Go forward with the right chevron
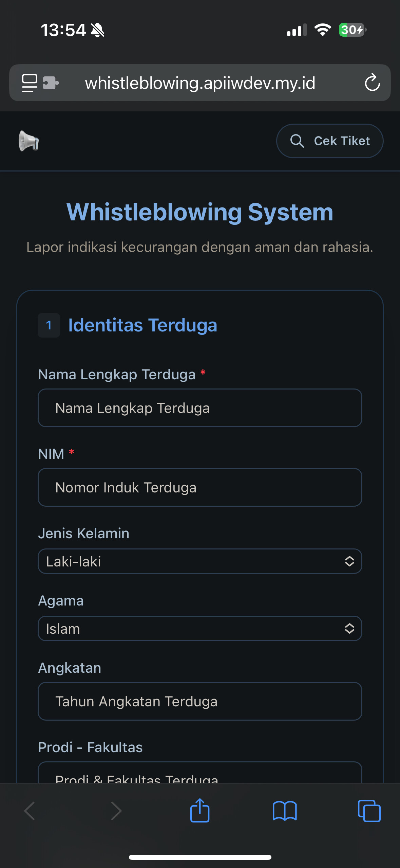The height and width of the screenshot is (868, 400). click(116, 811)
